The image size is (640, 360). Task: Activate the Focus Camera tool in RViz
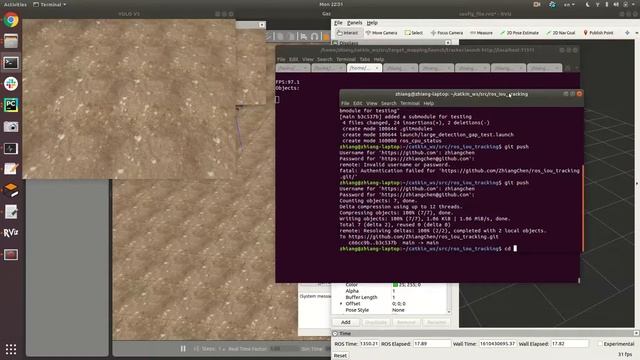click(447, 33)
